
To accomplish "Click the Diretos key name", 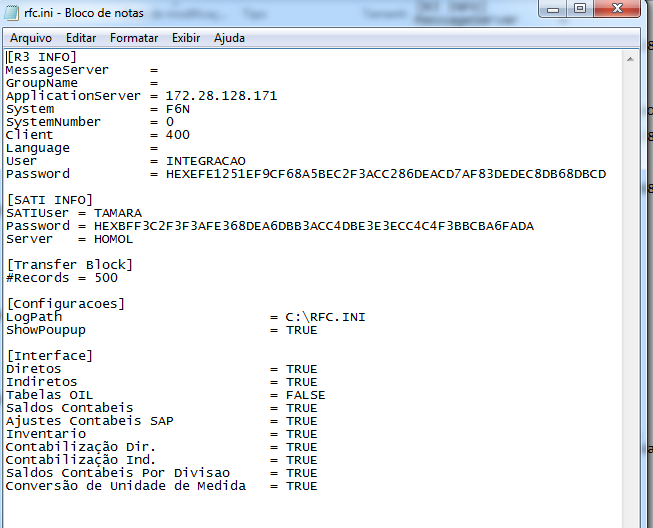I will [x=33, y=369].
